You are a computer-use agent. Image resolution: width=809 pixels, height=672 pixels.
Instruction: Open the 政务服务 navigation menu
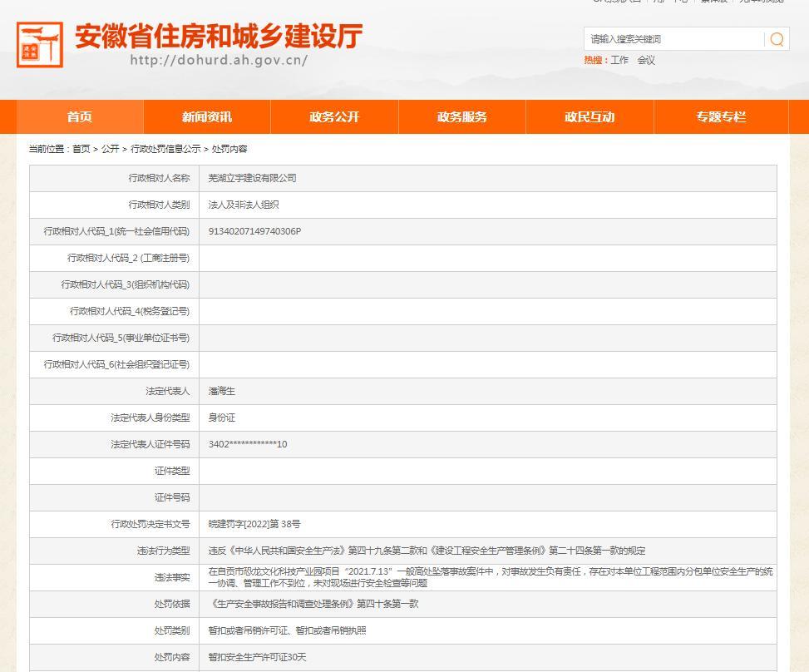(461, 116)
